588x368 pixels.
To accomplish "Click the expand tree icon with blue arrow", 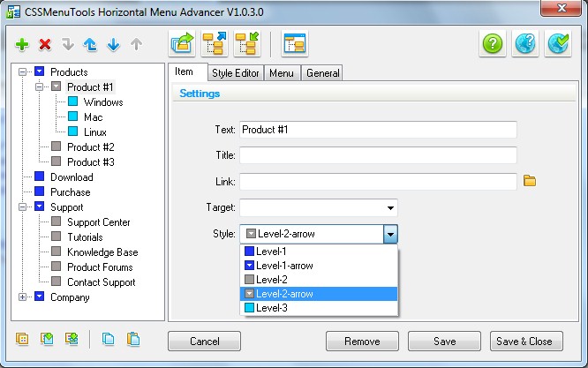I will [215, 43].
